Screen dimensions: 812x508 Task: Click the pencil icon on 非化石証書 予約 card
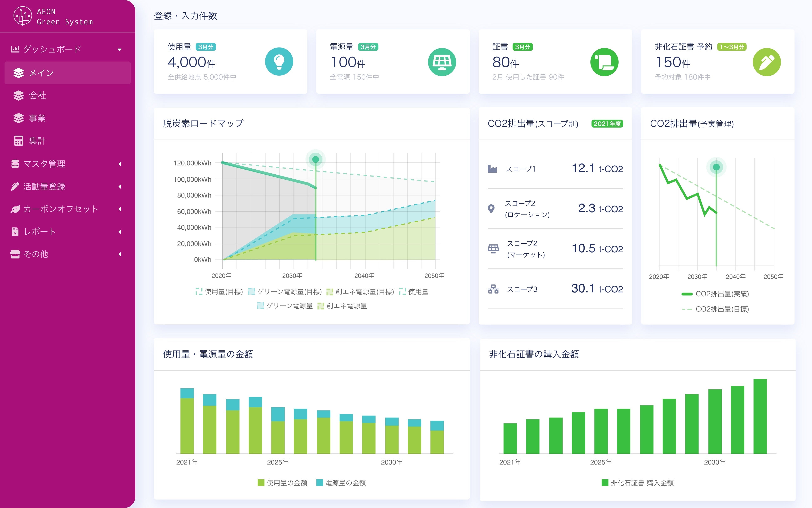click(767, 62)
